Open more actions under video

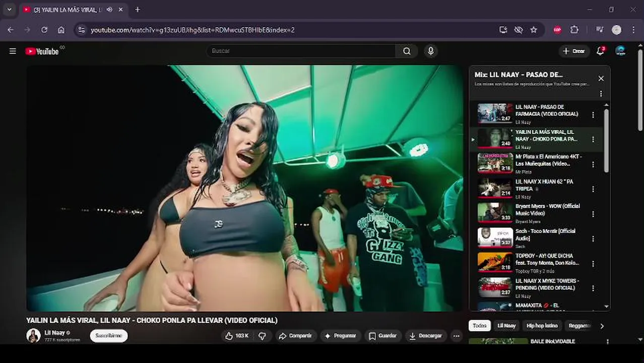tap(456, 336)
